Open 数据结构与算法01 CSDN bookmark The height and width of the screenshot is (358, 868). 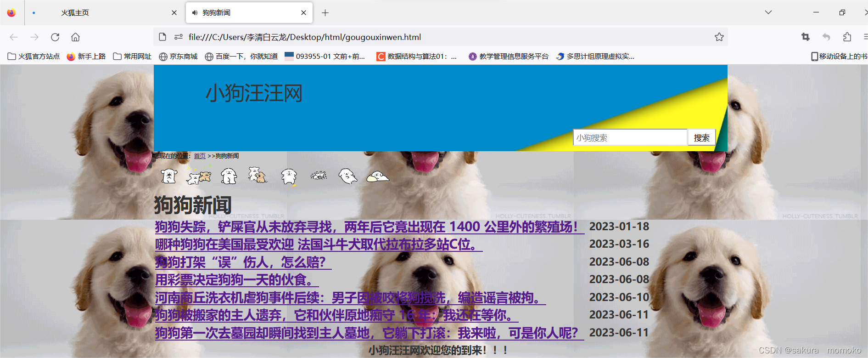(x=416, y=57)
